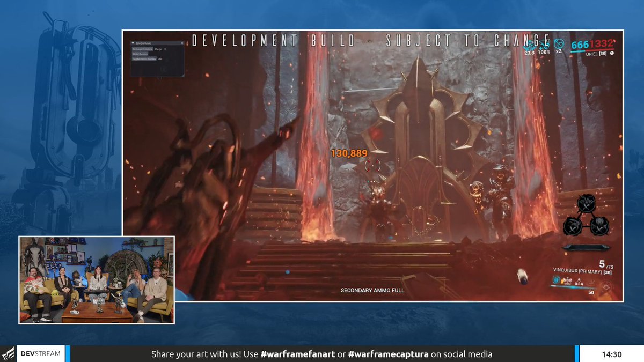
Task: Click the Warframe logo in bottom bar
Action: (x=8, y=354)
